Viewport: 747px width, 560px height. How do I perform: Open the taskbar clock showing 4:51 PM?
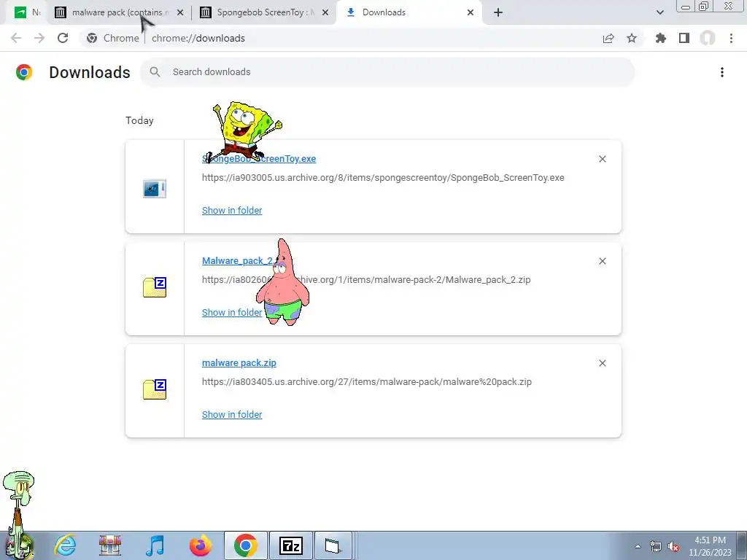tap(710, 546)
